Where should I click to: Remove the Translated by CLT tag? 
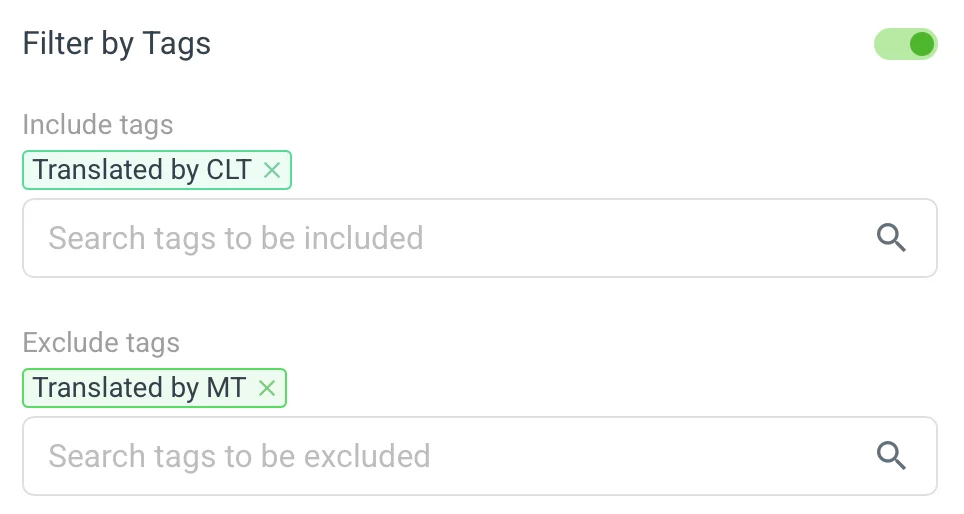pyautogui.click(x=272, y=170)
